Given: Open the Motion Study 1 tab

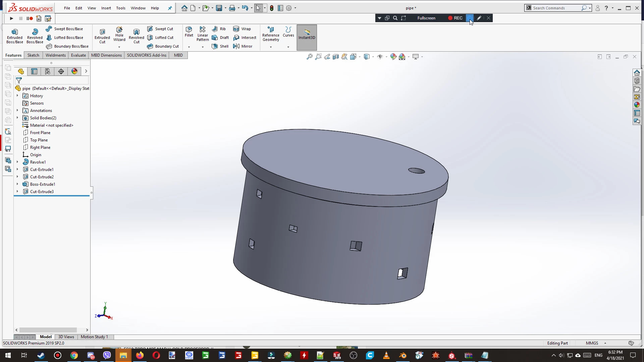Looking at the screenshot, I should 94,337.
